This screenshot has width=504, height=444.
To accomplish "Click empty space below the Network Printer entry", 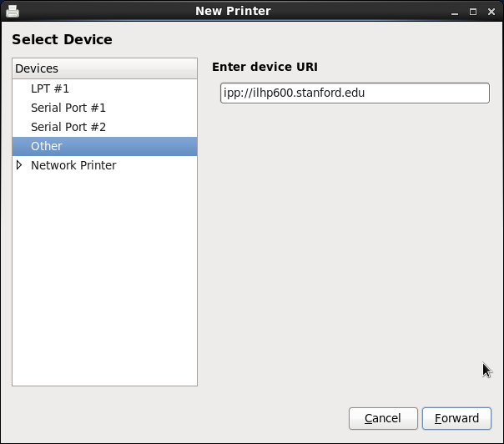I will tap(104, 275).
